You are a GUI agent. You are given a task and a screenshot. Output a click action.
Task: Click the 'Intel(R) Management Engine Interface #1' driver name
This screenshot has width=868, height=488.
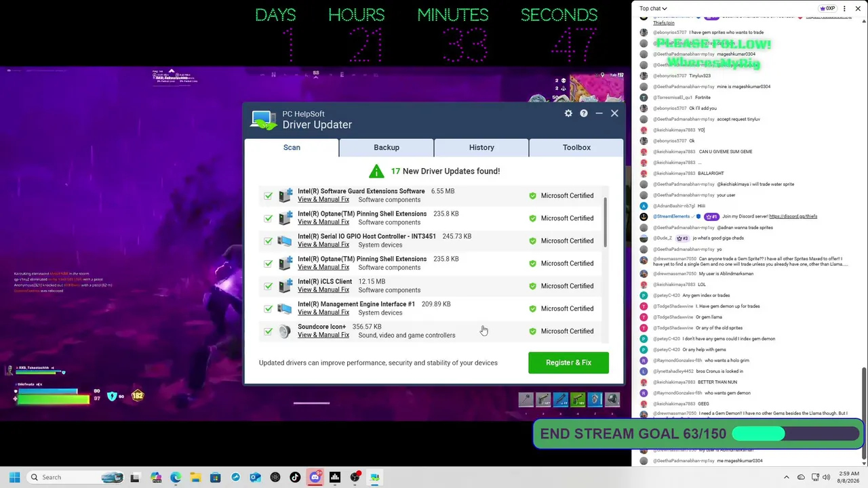[356, 304]
